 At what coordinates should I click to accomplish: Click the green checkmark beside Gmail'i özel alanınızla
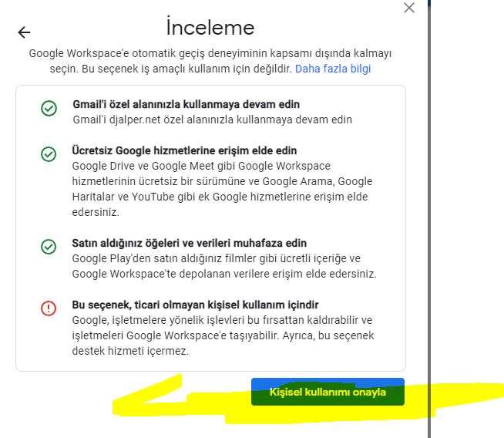49,108
